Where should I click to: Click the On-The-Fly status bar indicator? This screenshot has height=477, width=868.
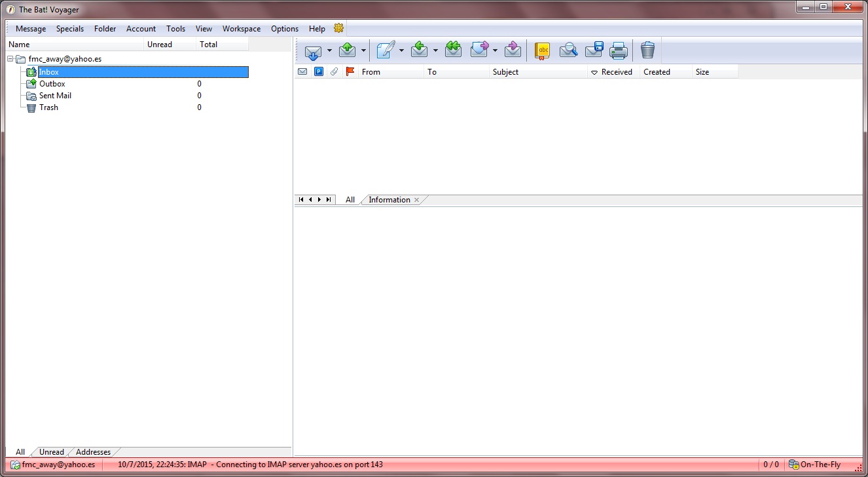point(815,465)
